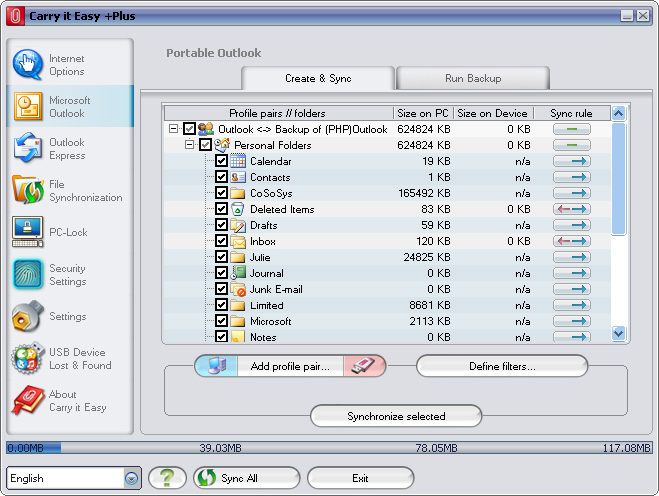659x496 pixels.
Task: Collapse the Outlook backup profile pair node
Action: click(x=174, y=129)
